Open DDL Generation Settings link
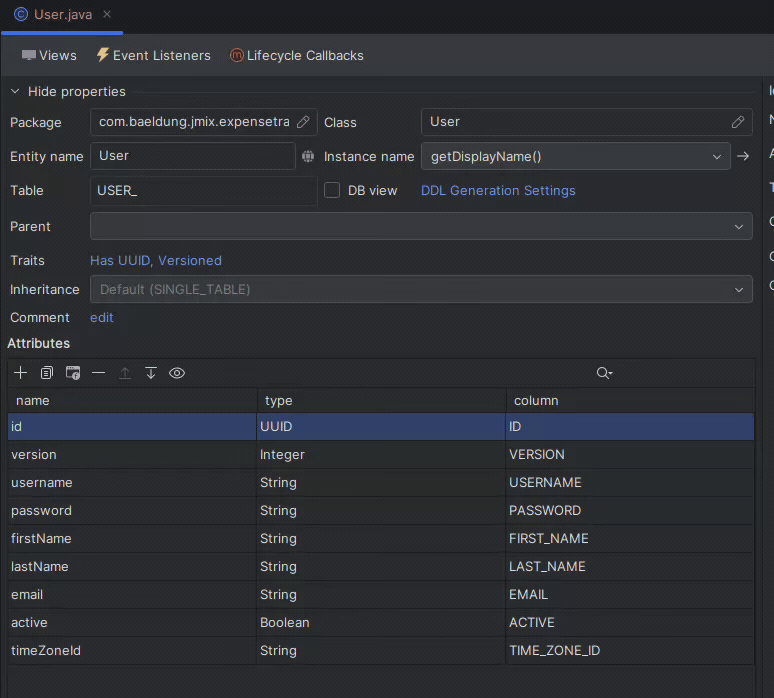774x698 pixels. click(x=498, y=190)
